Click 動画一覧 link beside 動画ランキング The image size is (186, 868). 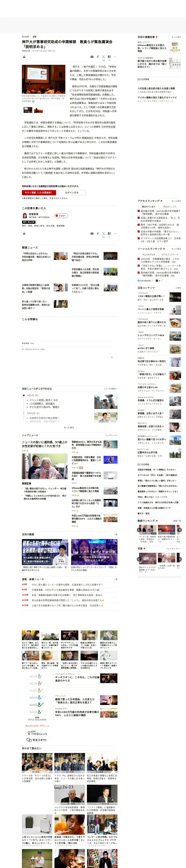177,521
